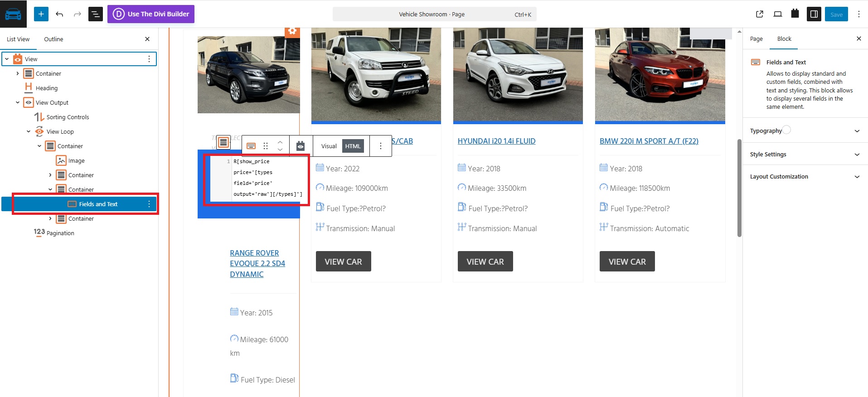Expand the top Container under View
Image resolution: width=868 pixels, height=397 pixels.
coord(18,73)
